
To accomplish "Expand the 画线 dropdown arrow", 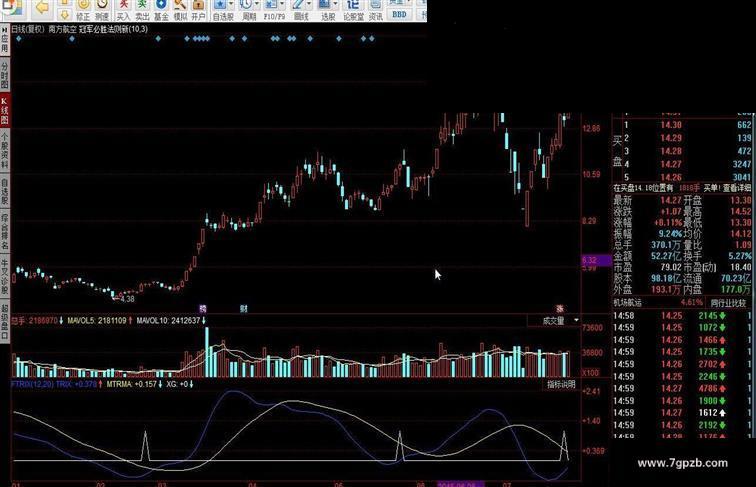I will tap(309, 5).
